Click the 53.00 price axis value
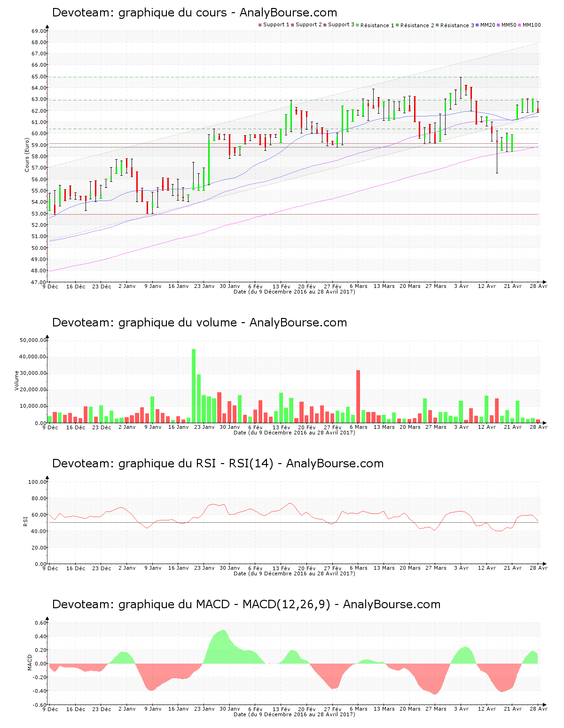The image size is (564, 728). click(39, 214)
